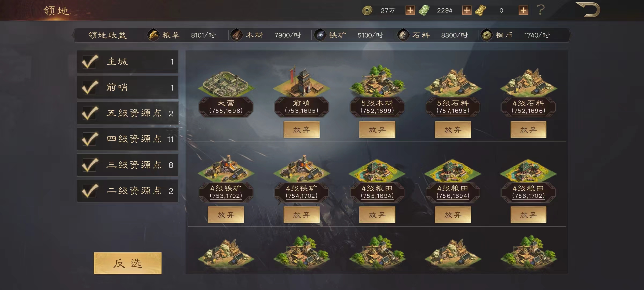The height and width of the screenshot is (290, 644).
Task: Click the plus icon next to gold ingots 0
Action: [x=523, y=10]
